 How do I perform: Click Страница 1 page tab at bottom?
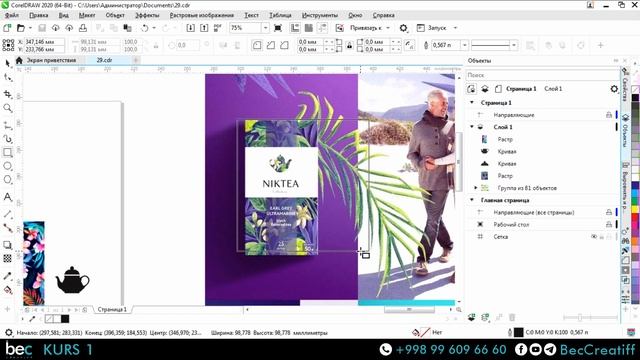coord(112,309)
